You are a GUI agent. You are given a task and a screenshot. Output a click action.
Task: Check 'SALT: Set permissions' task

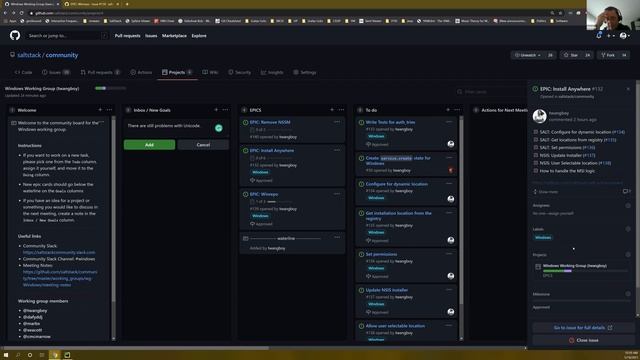536,147
